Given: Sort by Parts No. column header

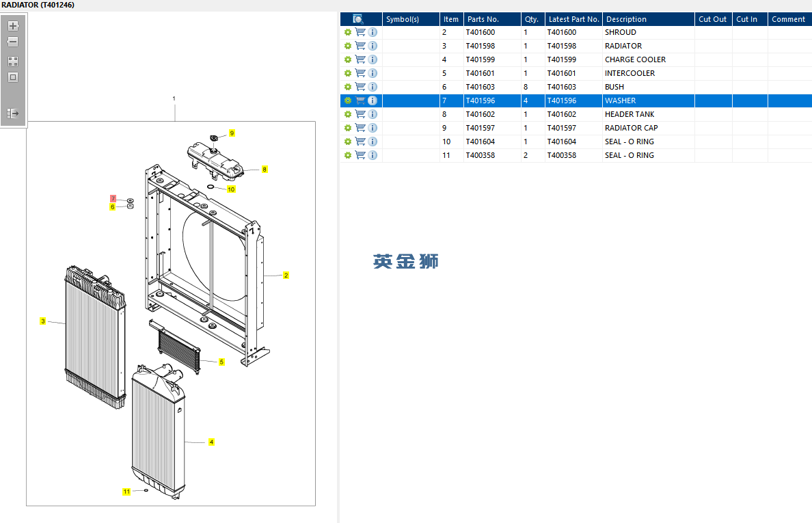Looking at the screenshot, I should pos(492,19).
